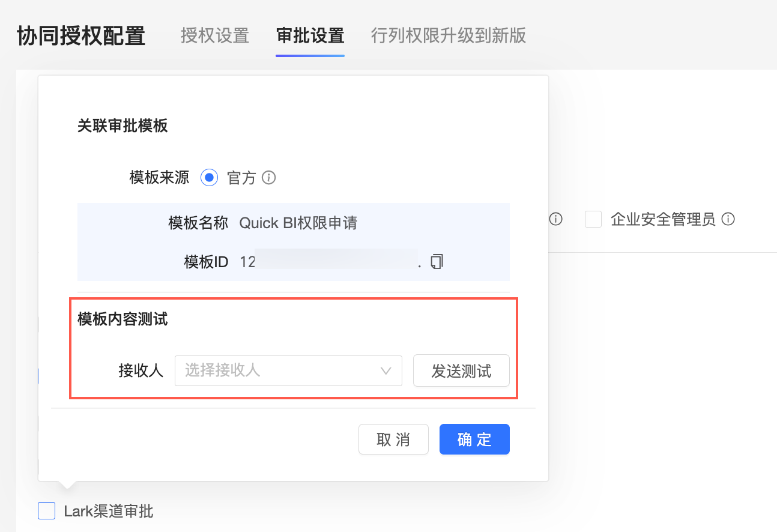
Task: Click the 模板内容测试 section heading
Action: tap(122, 319)
